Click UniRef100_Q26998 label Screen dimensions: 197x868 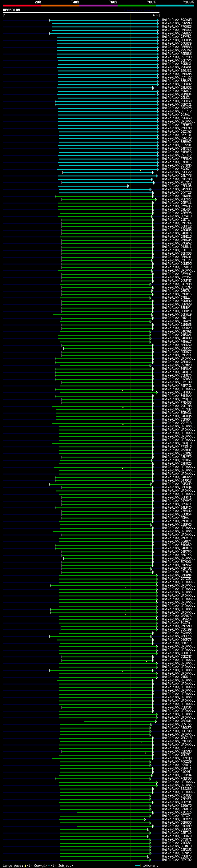tap(176, 213)
